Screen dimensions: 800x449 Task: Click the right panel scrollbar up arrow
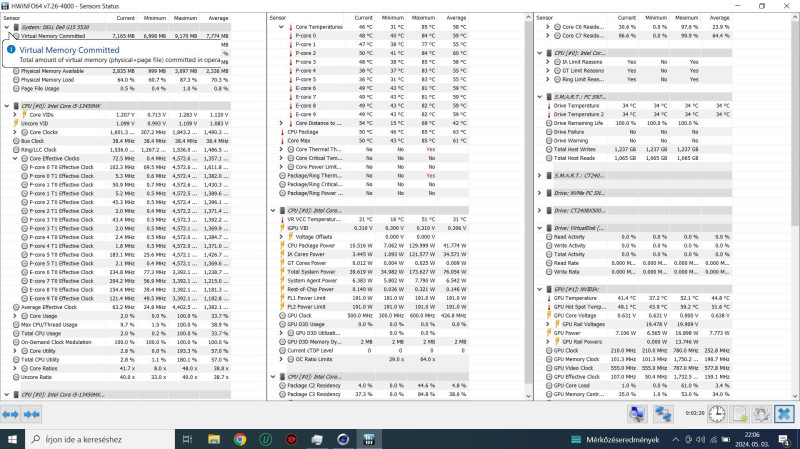click(x=795, y=17)
